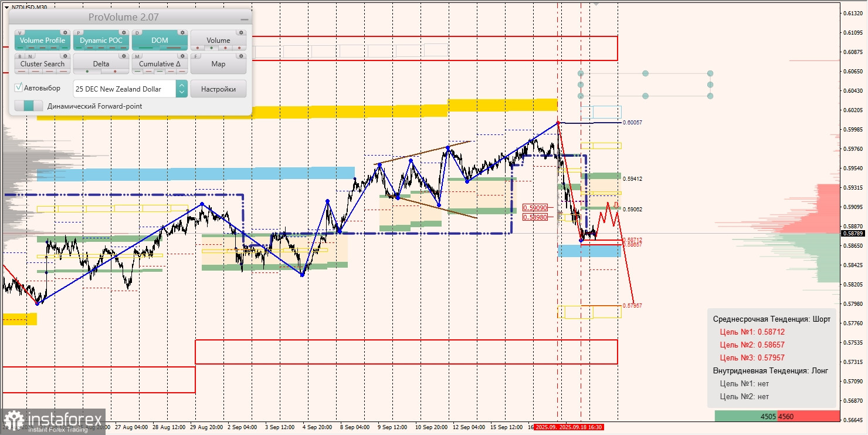
Task: Toggle the Dynamic POC indicator
Action: click(101, 41)
